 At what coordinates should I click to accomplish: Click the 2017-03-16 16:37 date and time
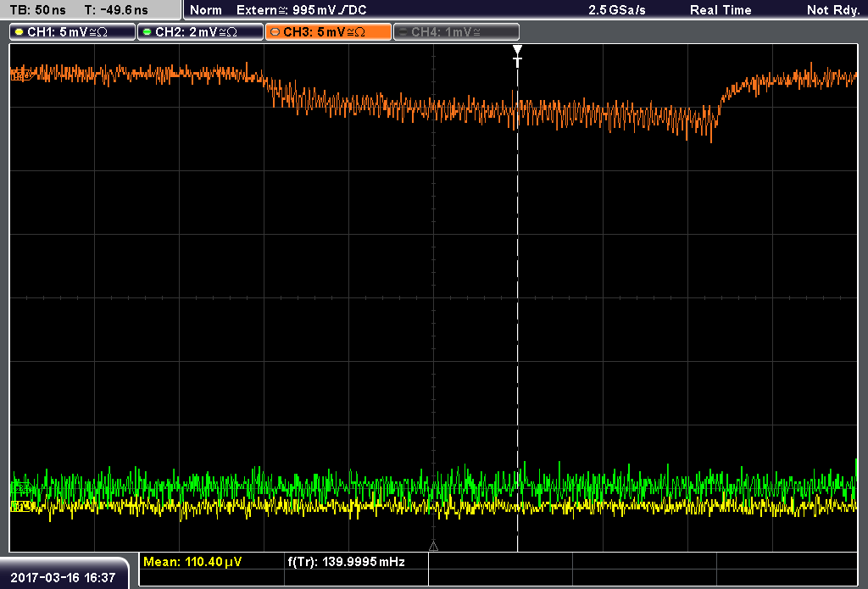tap(63, 577)
